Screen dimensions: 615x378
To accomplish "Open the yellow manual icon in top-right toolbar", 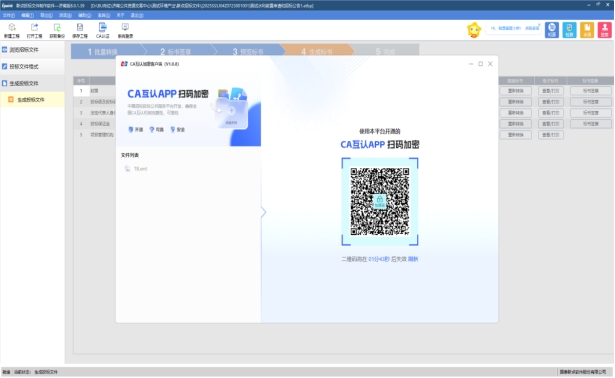I will click(587, 30).
